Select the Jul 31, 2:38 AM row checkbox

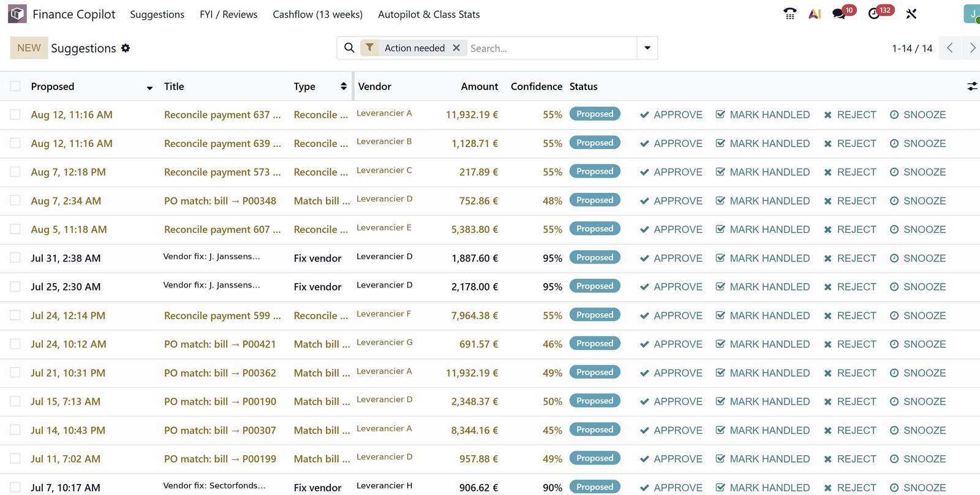[15, 258]
